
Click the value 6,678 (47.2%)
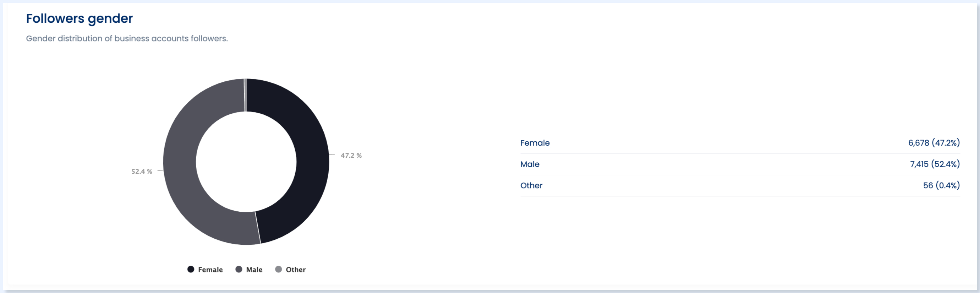click(934, 143)
